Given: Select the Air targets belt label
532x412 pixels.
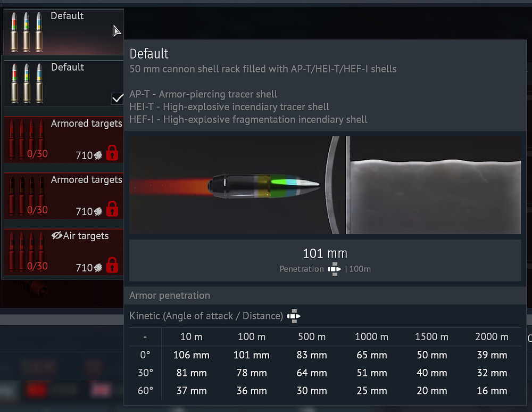Looking at the screenshot, I should (86, 235).
